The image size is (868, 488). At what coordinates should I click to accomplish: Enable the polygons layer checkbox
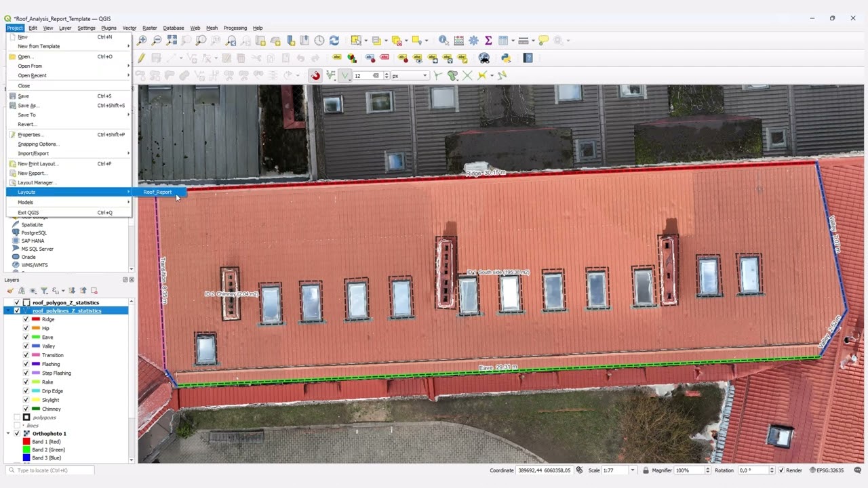(18, 418)
